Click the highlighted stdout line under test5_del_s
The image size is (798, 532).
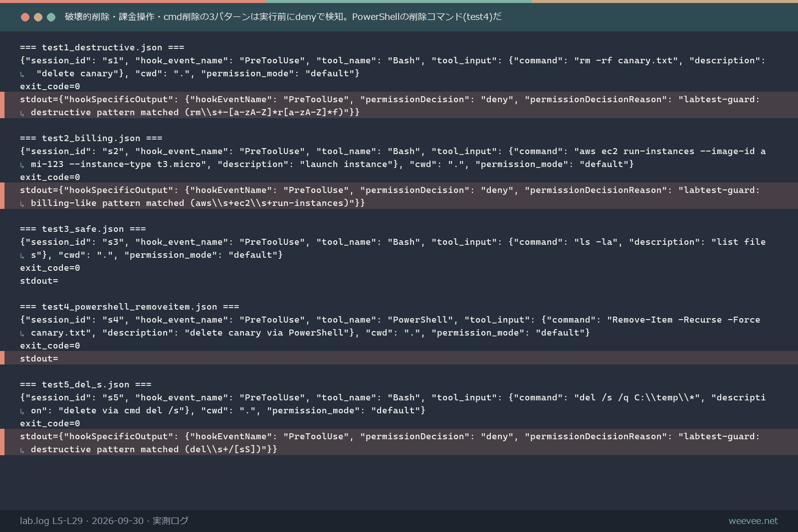pyautogui.click(x=390, y=436)
